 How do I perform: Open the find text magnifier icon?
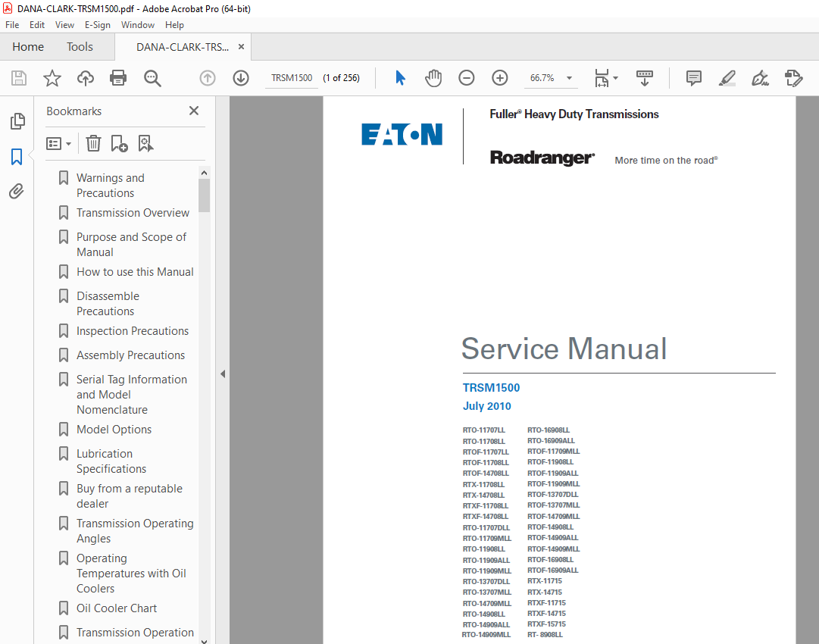[152, 78]
